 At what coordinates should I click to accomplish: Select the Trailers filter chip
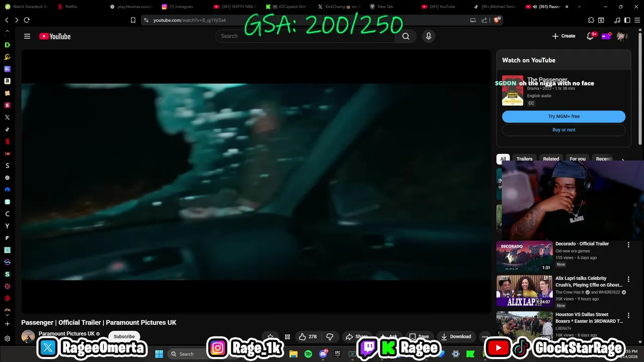[x=524, y=159]
